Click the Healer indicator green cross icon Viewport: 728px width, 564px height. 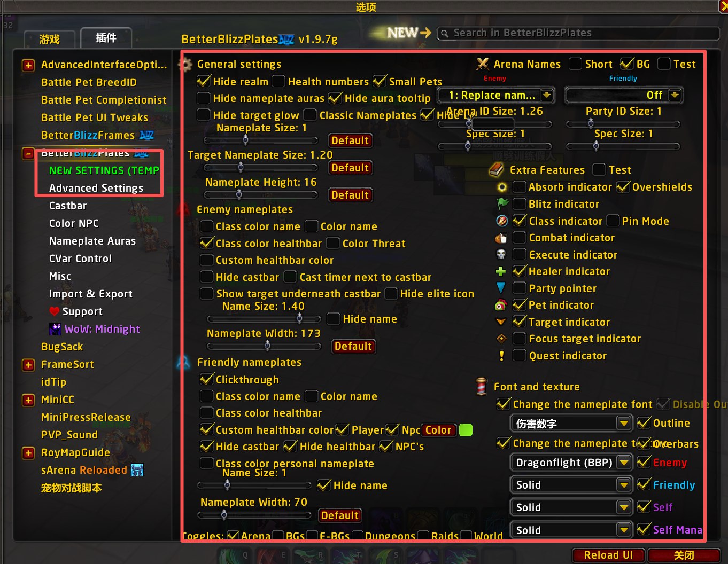(x=501, y=271)
